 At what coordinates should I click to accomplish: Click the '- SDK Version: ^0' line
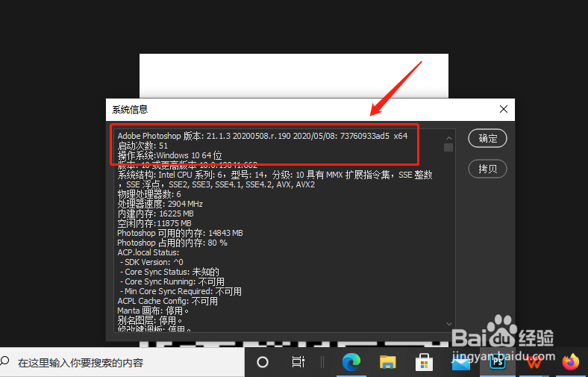tap(151, 262)
